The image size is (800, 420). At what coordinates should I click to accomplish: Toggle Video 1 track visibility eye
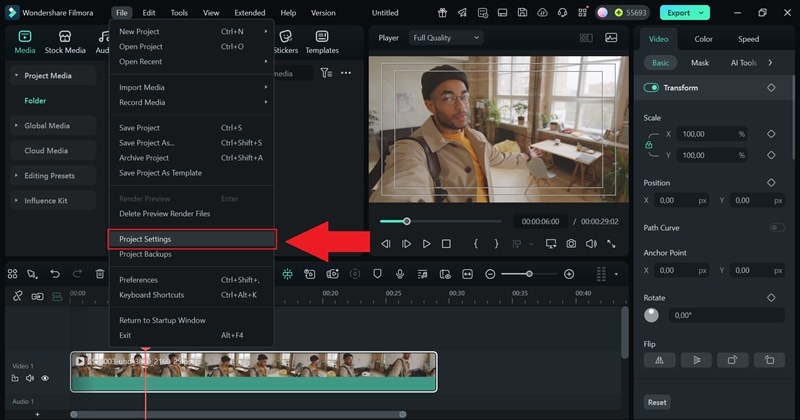[45, 378]
